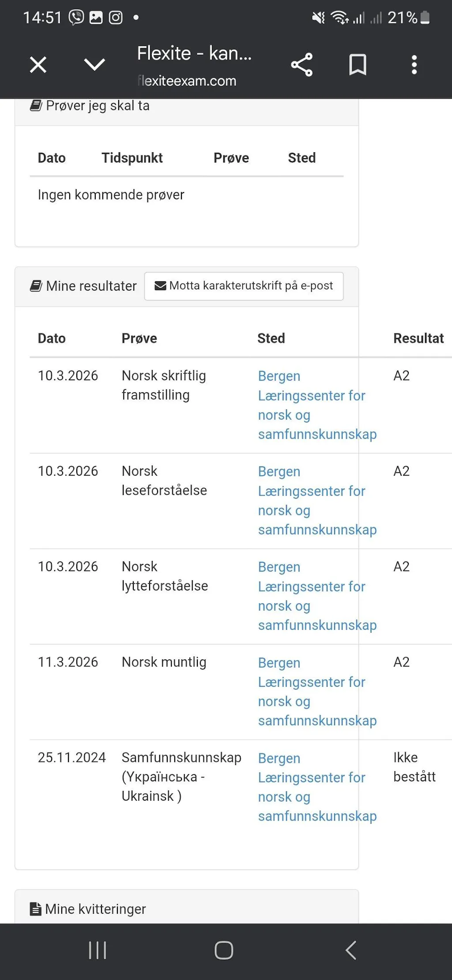Expand the browser page dropdown chevron
This screenshot has width=452, height=980.
click(x=94, y=65)
